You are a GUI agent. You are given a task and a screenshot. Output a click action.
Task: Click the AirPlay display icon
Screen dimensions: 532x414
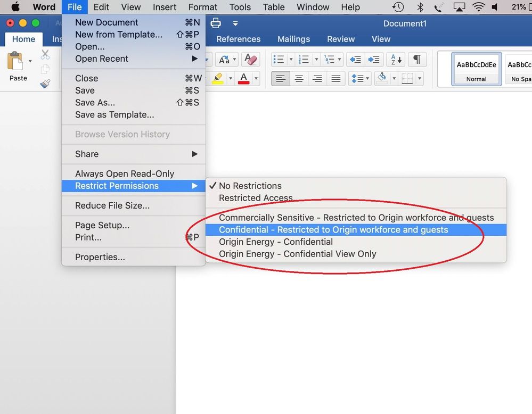(459, 7)
